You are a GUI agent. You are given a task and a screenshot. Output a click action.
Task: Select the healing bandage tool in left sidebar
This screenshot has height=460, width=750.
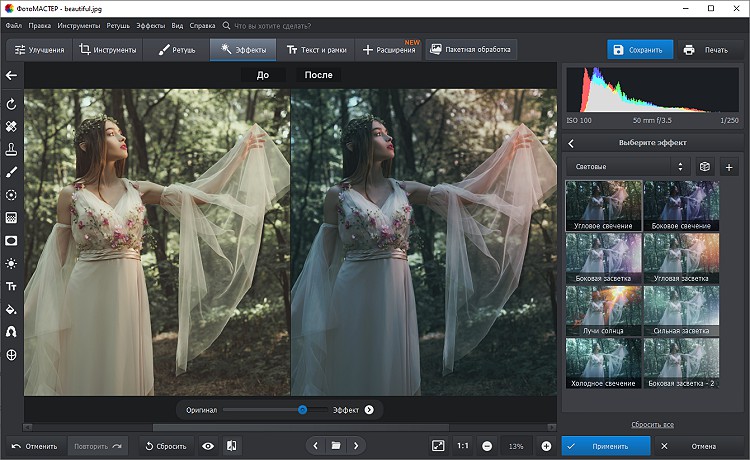[x=11, y=127]
